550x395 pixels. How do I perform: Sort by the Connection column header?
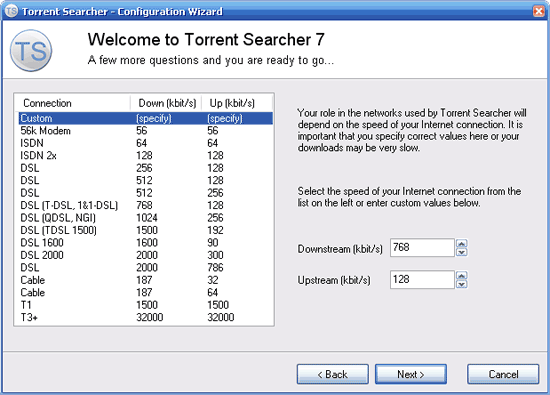pyautogui.click(x=73, y=103)
